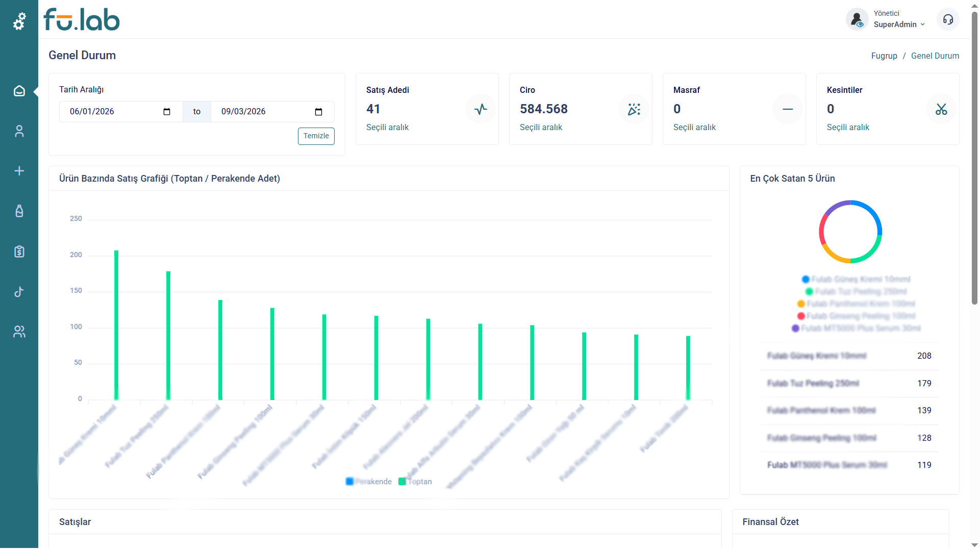Toggle the Perakende series in chart legend
Screen dimensions: 980x549
pos(369,482)
